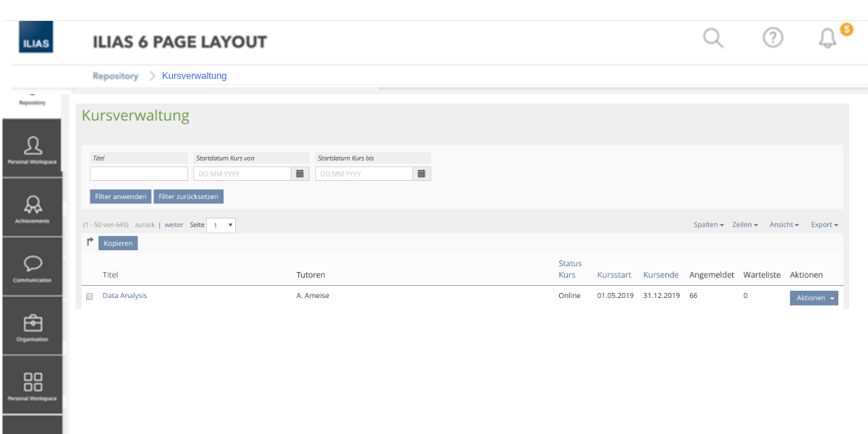Screen dimensions: 868x434
Task: Click the Kopieren button
Action: [118, 244]
